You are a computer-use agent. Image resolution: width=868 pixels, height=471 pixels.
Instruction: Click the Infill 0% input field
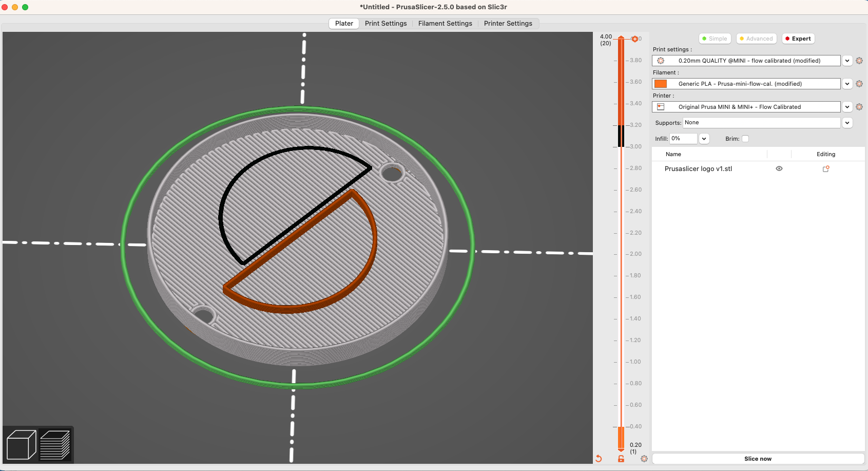point(683,139)
